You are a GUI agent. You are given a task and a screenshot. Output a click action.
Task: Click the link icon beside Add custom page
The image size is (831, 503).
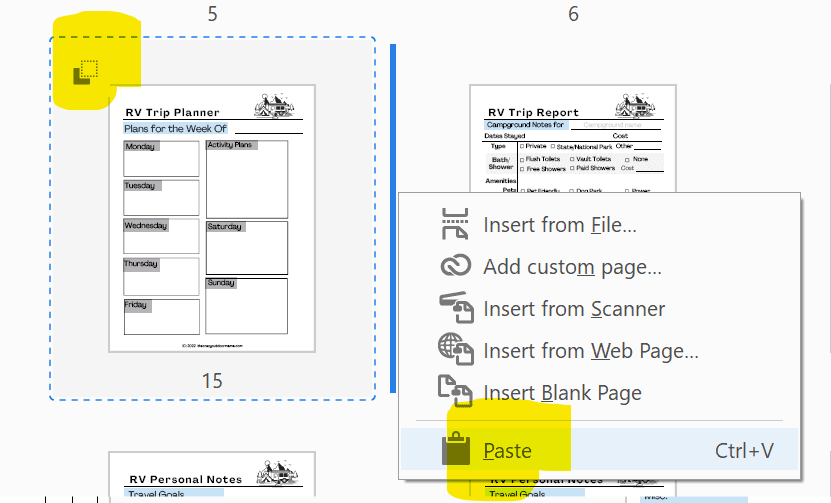(455, 266)
